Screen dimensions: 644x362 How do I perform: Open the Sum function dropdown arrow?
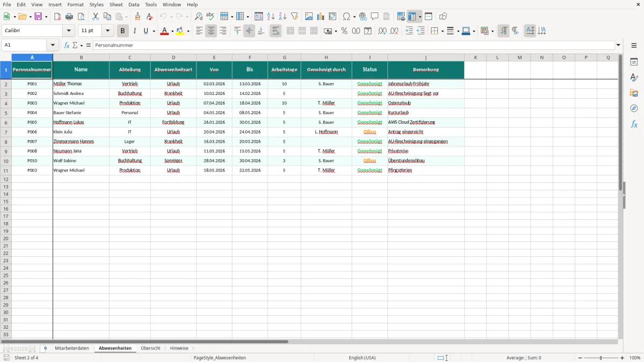(82, 46)
